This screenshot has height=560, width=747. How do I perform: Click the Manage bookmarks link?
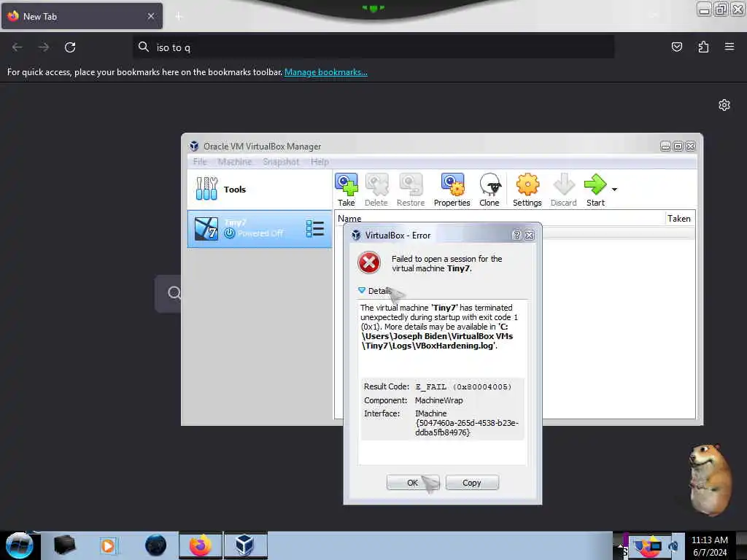[326, 72]
